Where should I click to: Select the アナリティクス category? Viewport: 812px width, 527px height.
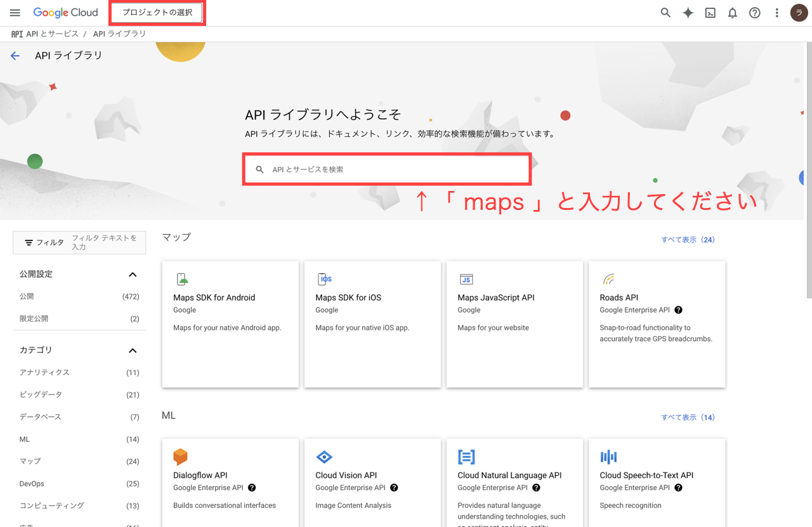[x=79, y=373]
